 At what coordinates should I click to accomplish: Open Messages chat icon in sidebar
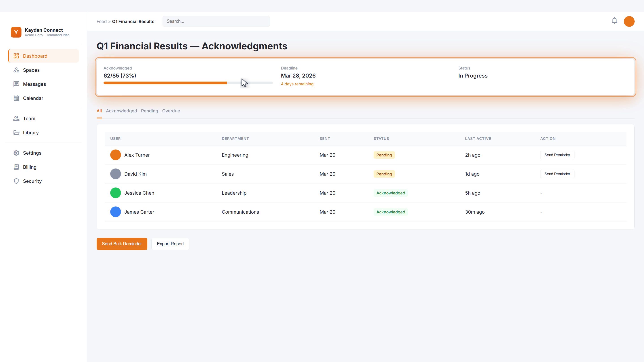coord(16,84)
